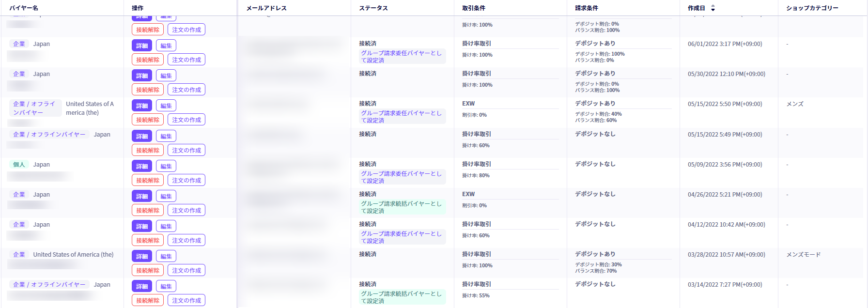This screenshot has height=308, width=868.
Task: Open 詳細 for the 05/30/2022 12:10 PM buyer
Action: tap(142, 76)
